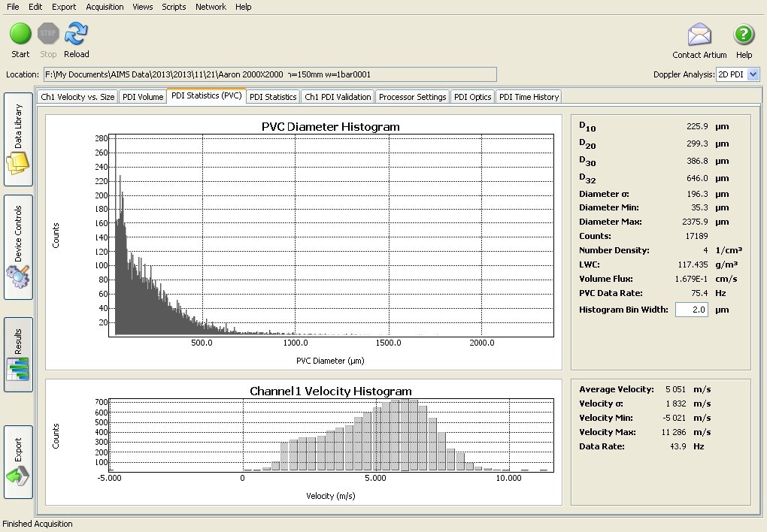The width and height of the screenshot is (767, 532).
Task: Open the PDI Time History tab
Action: (529, 97)
